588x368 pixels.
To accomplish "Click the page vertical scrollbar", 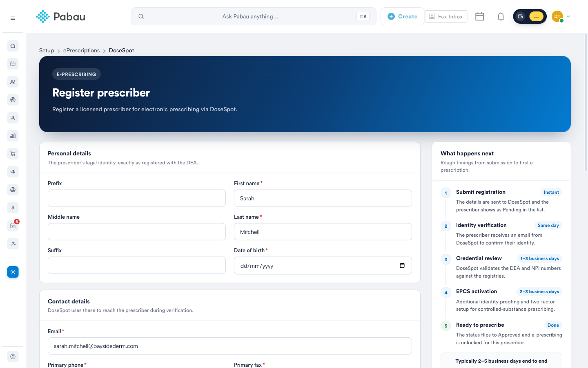I will click(x=586, y=102).
